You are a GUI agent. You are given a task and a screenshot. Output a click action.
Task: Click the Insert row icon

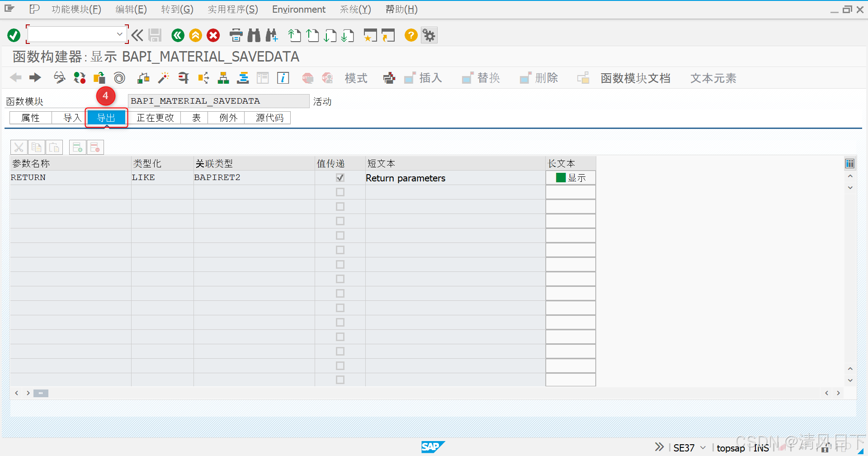(77, 147)
